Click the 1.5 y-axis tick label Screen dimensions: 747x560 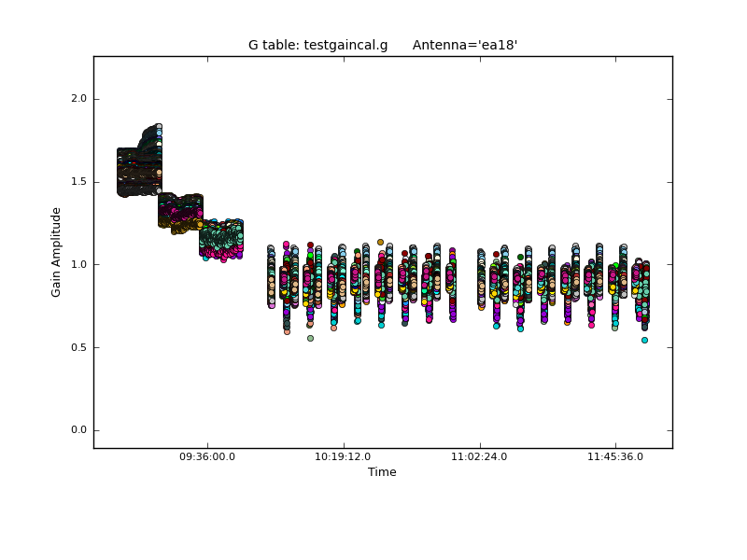pyautogui.click(x=78, y=182)
